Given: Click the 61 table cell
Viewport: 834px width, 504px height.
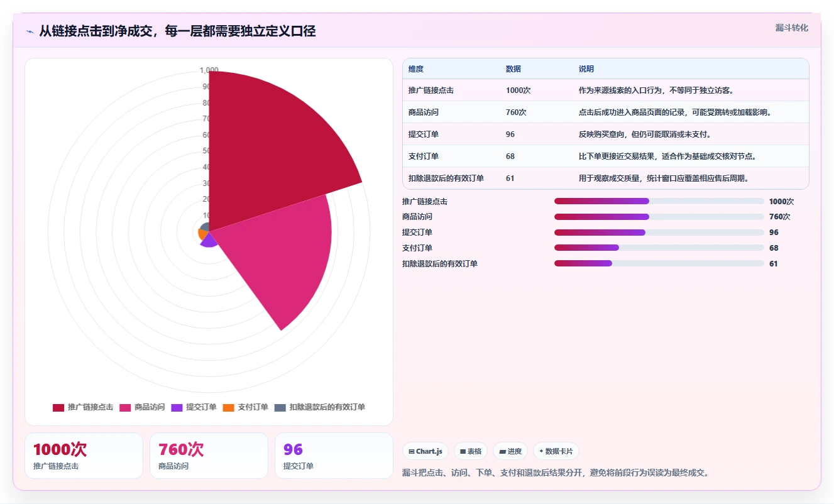Looking at the screenshot, I should (x=510, y=178).
